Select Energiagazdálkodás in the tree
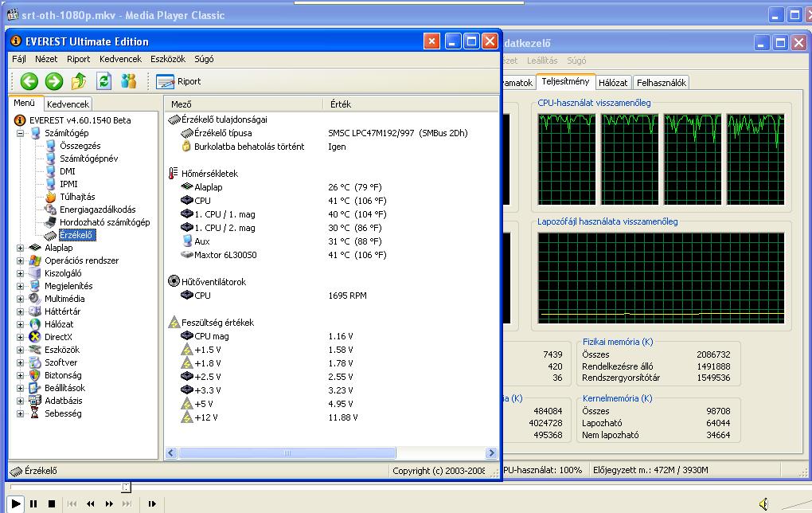Image resolution: width=812 pixels, height=513 pixels. click(x=97, y=210)
